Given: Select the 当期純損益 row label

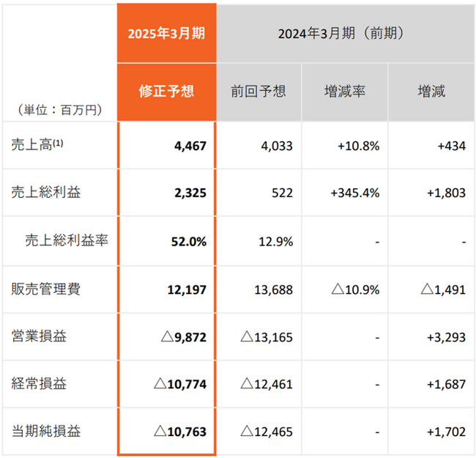Looking at the screenshot, I should pyautogui.click(x=46, y=432).
